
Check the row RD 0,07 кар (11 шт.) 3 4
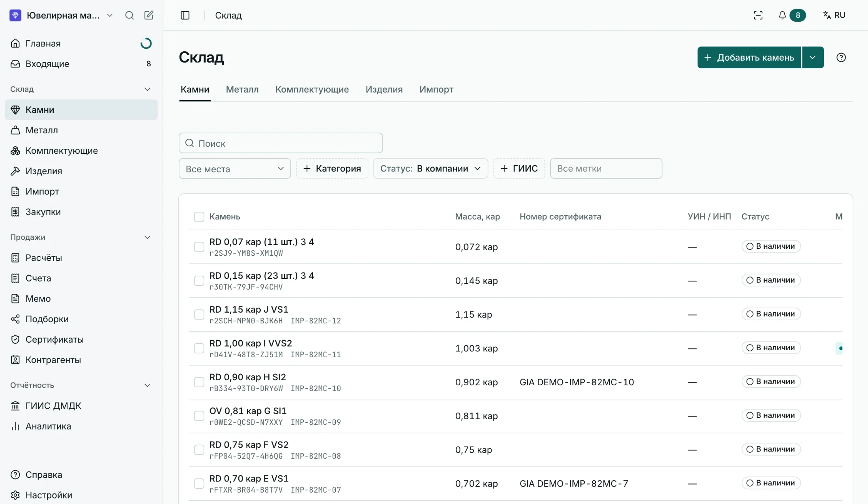click(199, 247)
